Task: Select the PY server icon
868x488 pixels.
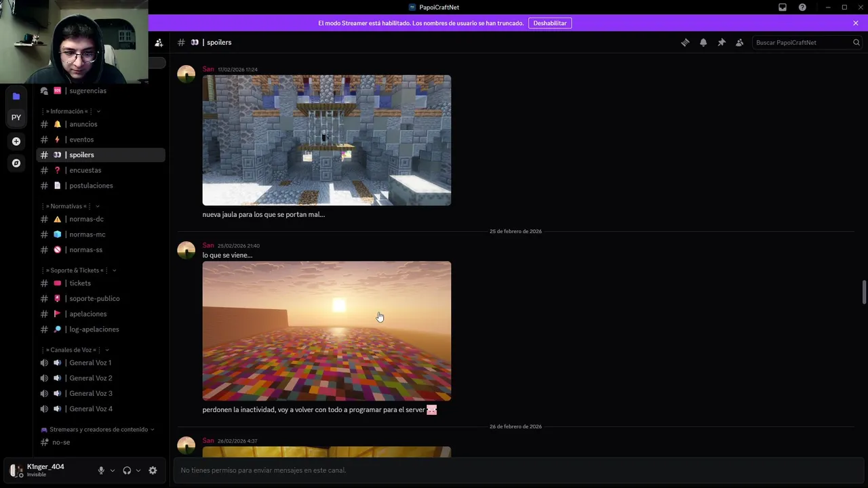Action: [16, 117]
